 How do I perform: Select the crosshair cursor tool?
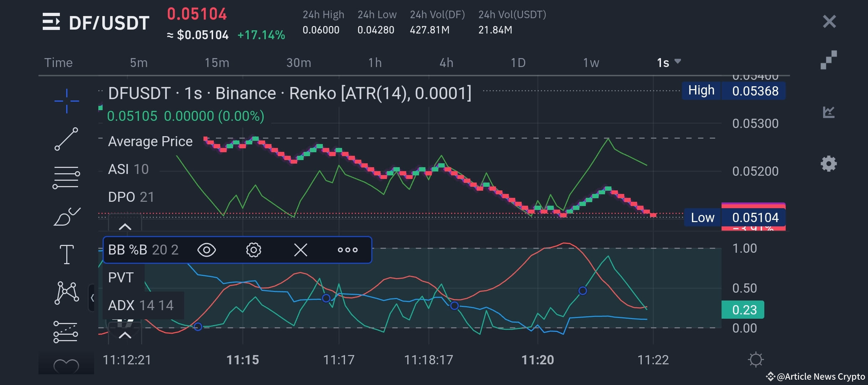(x=66, y=101)
